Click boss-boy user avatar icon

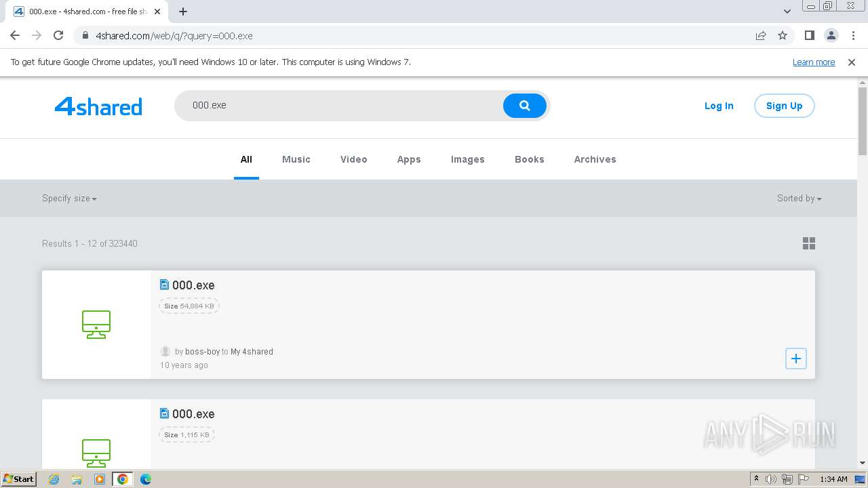point(165,351)
